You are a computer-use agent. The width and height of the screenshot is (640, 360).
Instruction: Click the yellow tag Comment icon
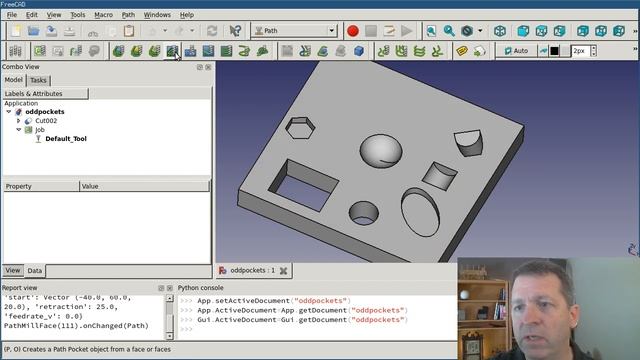(462, 51)
